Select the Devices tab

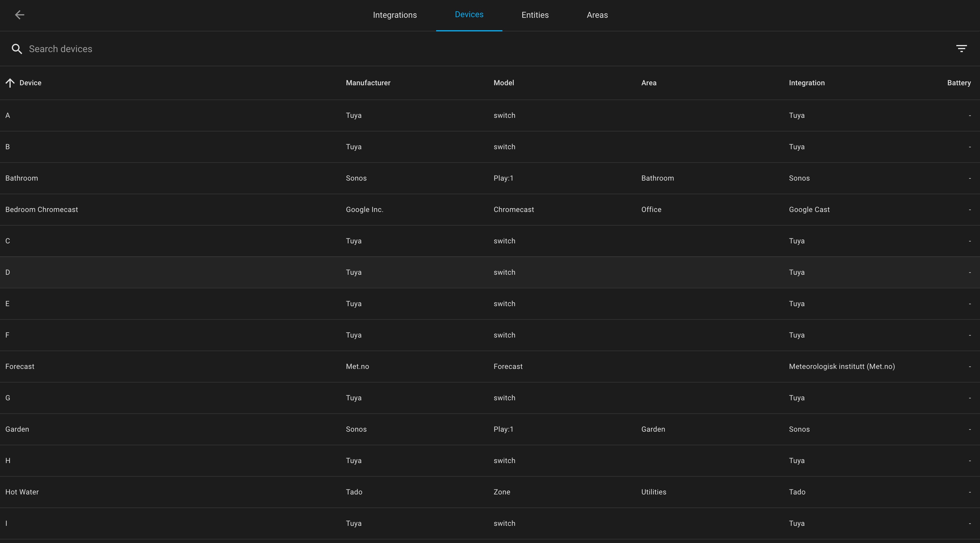pyautogui.click(x=469, y=15)
